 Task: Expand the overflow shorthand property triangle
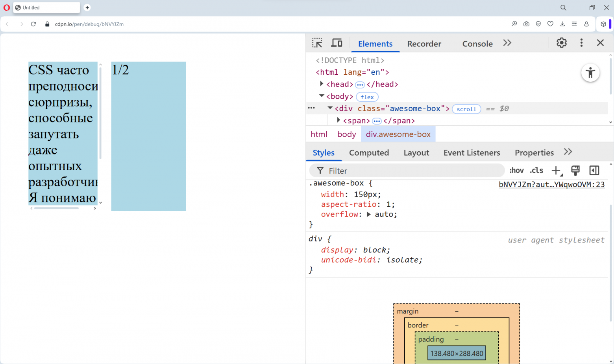[369, 215]
